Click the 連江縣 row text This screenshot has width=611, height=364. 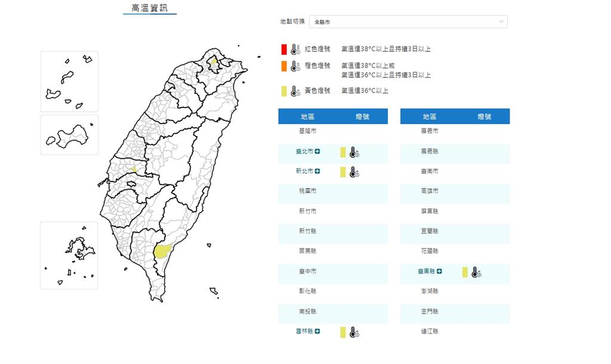pos(430,331)
